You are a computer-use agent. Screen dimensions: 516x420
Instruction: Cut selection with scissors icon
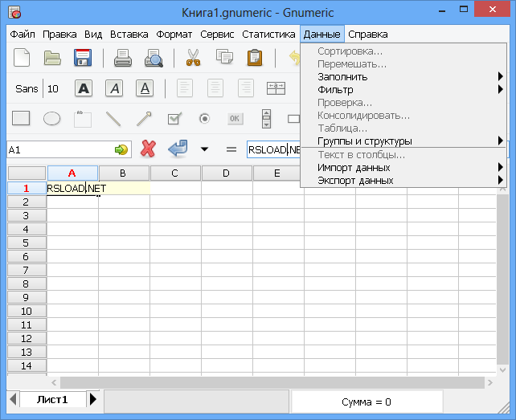pyautogui.click(x=193, y=58)
